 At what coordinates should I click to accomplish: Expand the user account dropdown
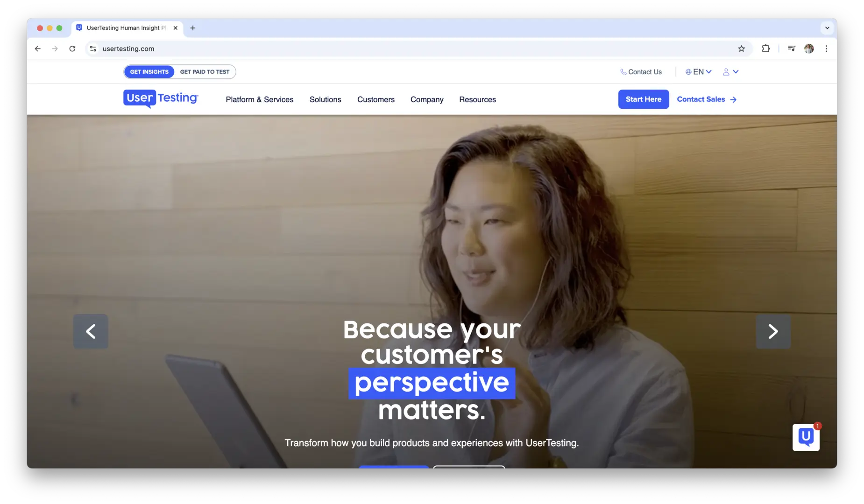pos(730,72)
